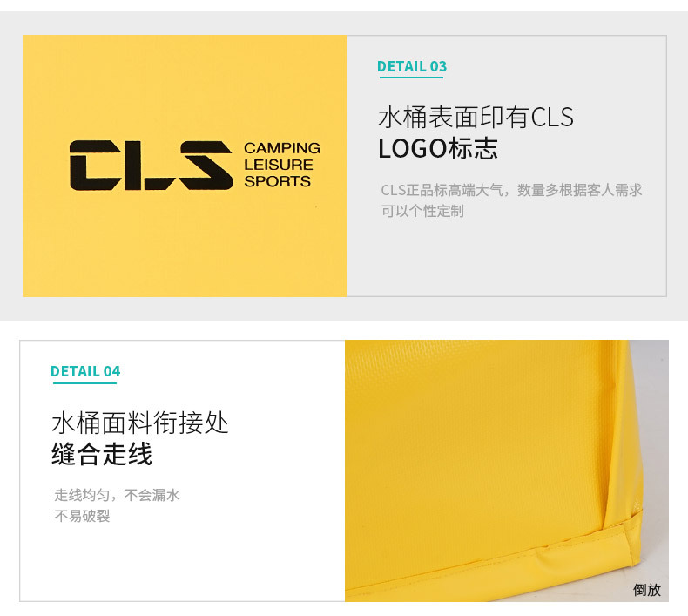Click the bold 缝合走线 heading
Image resolution: width=688 pixels, height=616 pixels.
(102, 454)
